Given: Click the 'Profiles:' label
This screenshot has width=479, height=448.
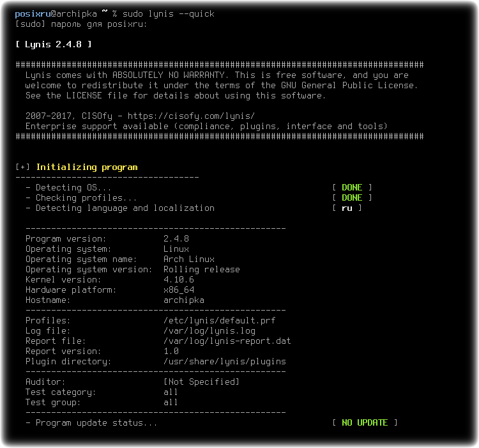Looking at the screenshot, I should click(48, 321).
